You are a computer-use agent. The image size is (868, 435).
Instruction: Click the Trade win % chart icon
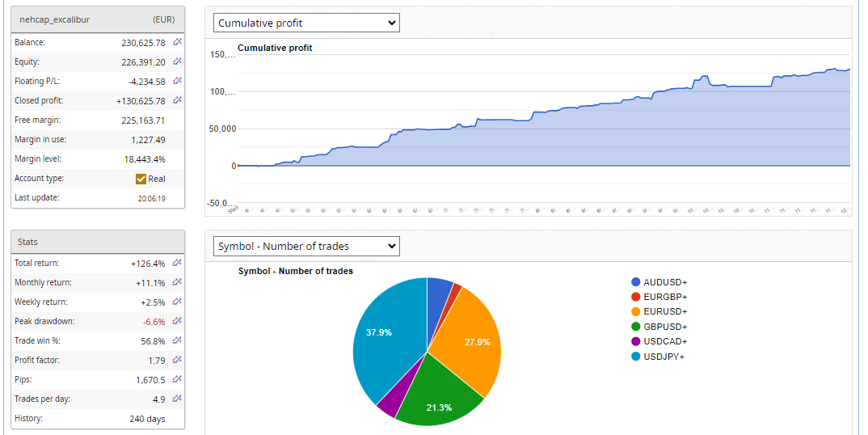coord(177,340)
